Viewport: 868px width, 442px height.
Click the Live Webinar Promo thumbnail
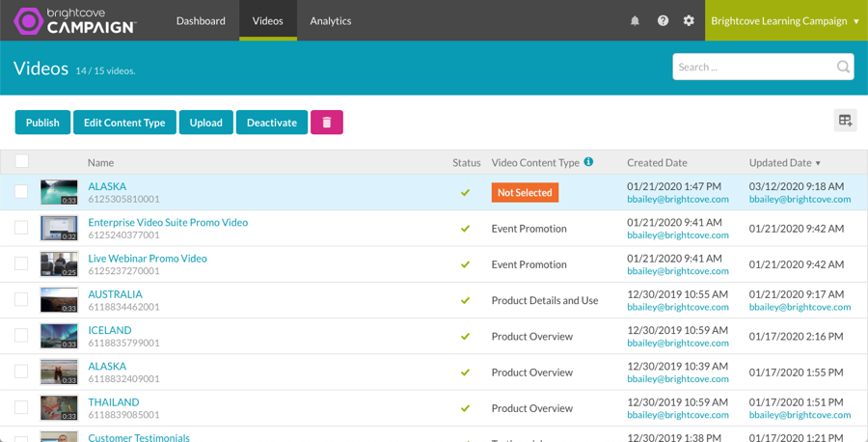[59, 264]
